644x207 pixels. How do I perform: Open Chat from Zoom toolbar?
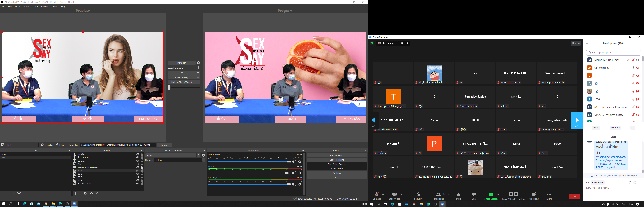[x=474, y=196]
